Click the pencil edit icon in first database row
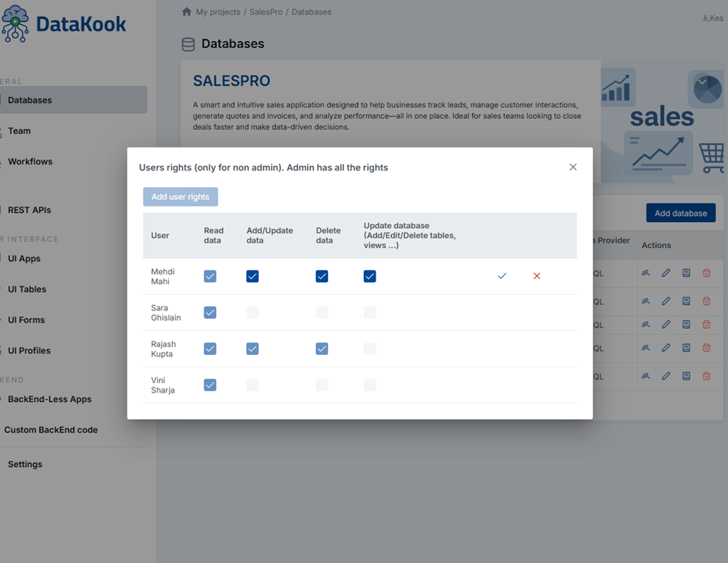728x563 pixels. point(666,273)
